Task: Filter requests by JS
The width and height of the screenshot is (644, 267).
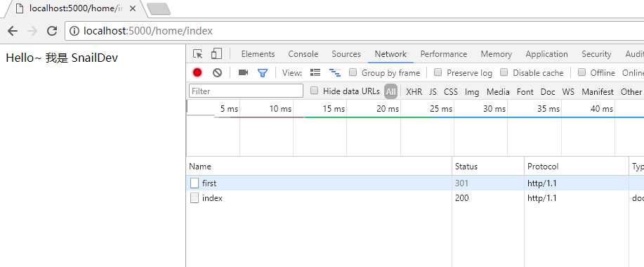Action: tap(433, 91)
